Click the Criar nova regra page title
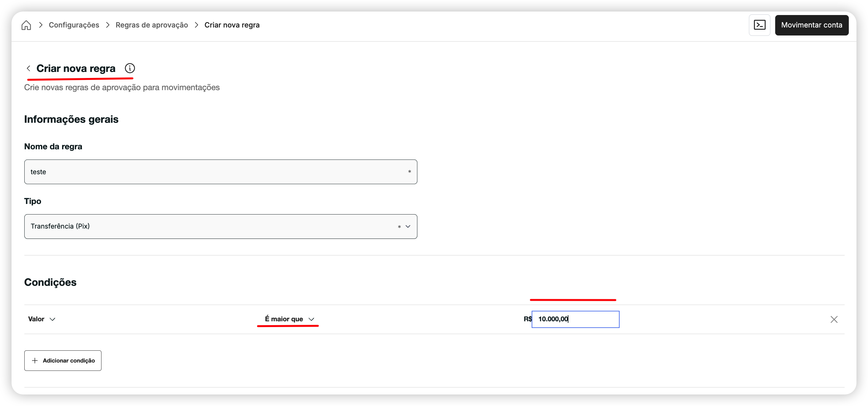 pyautogui.click(x=76, y=68)
